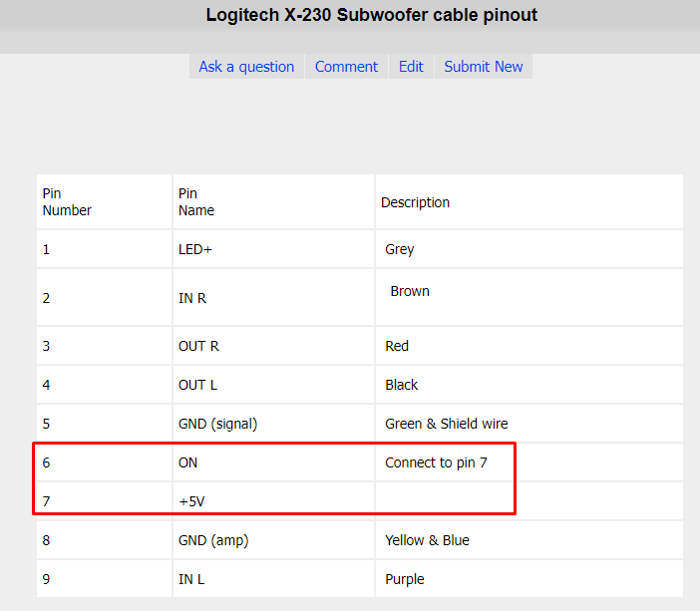Select the OUT R pin name cell
700x611 pixels.
273,346
